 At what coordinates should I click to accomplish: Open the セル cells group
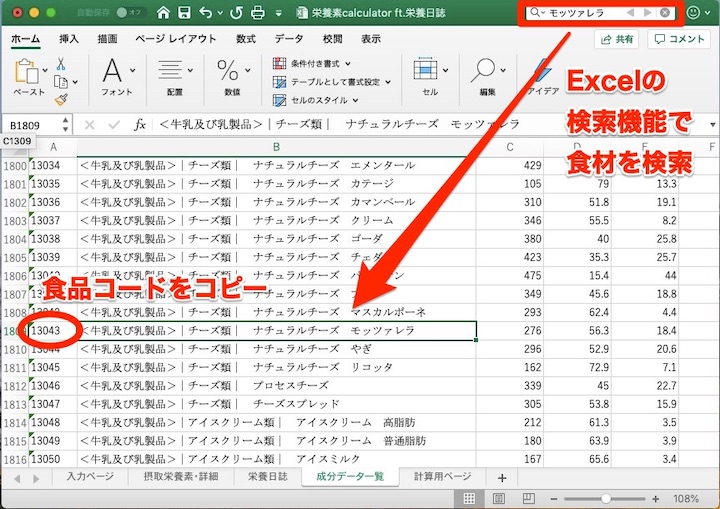[430, 77]
